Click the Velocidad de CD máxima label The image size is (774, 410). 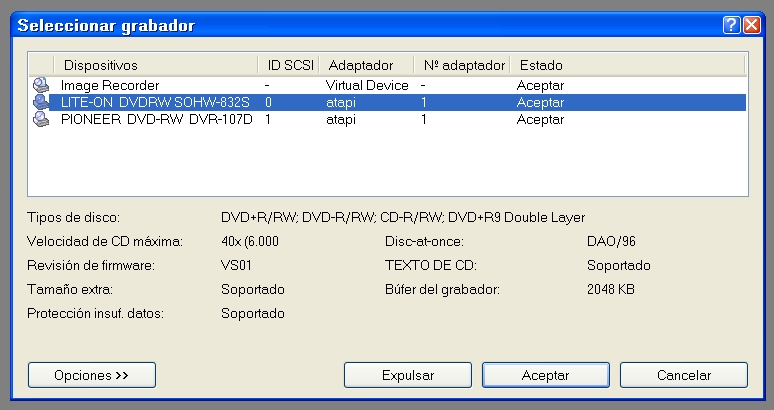coord(105,241)
